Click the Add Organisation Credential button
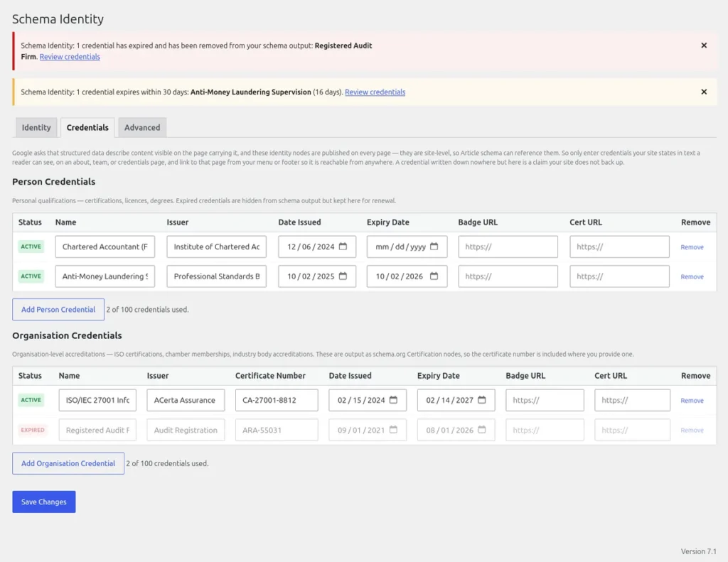 tap(68, 463)
